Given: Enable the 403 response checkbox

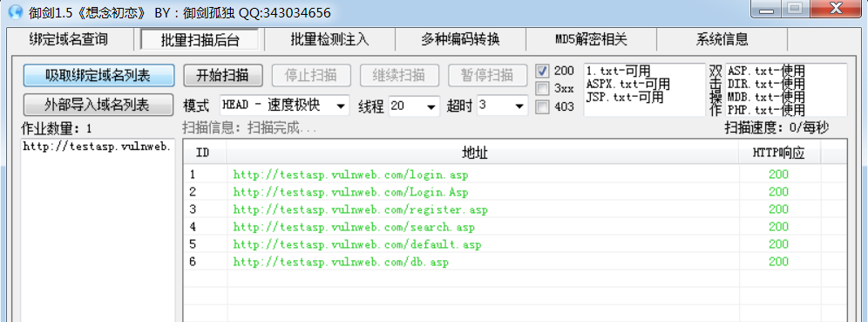Looking at the screenshot, I should pos(543,106).
